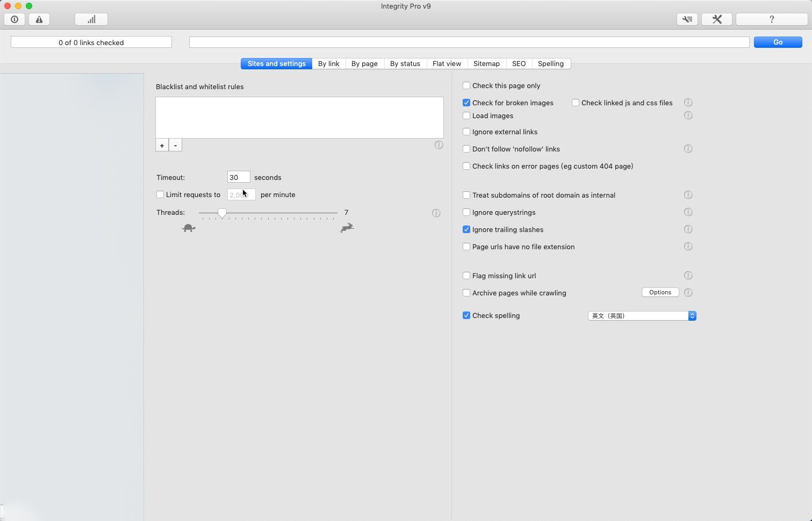The height and width of the screenshot is (521, 812).
Task: Switch to the By link tab
Action: pos(328,63)
